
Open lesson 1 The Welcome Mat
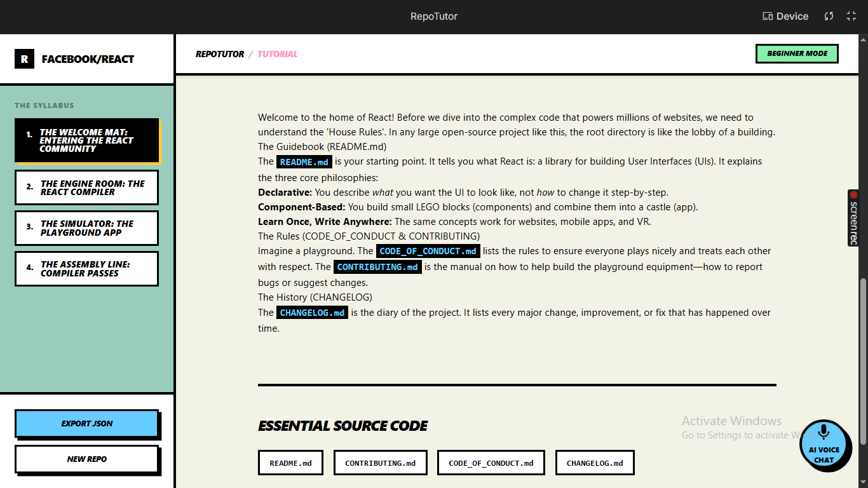[x=86, y=140]
